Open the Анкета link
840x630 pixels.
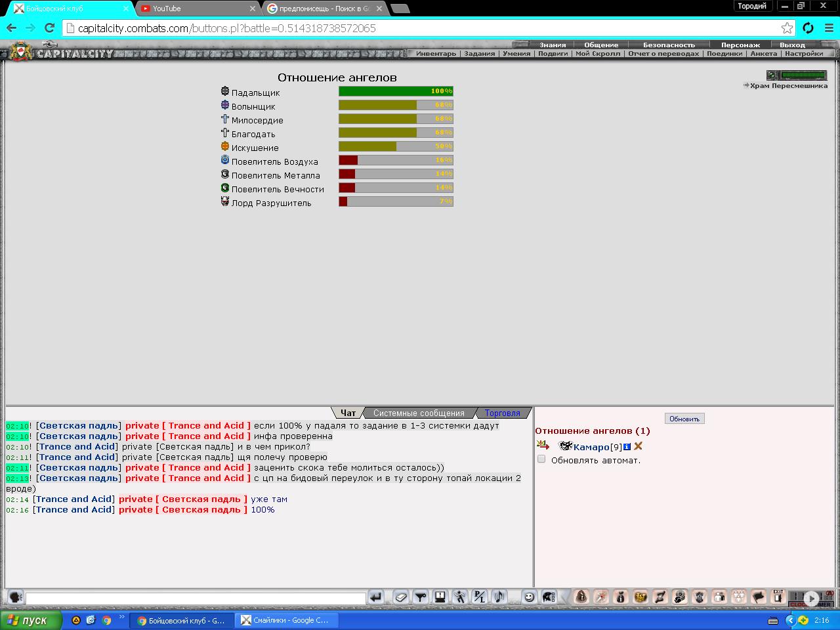[764, 54]
